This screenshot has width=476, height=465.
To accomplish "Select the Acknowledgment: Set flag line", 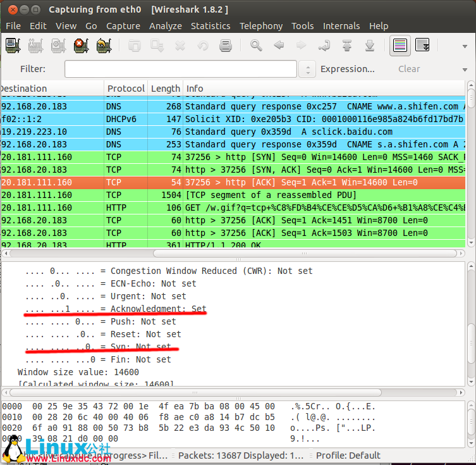I will coord(116,309).
